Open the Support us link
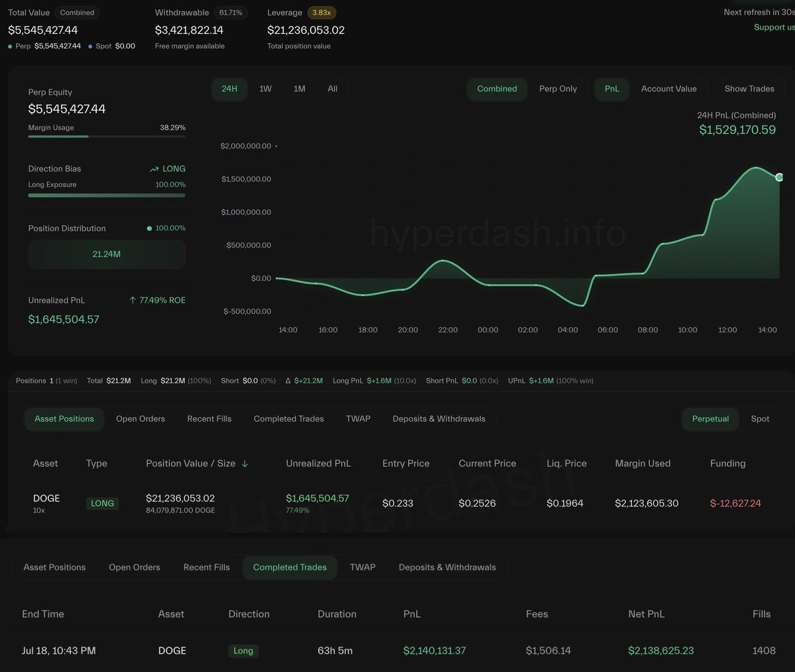The width and height of the screenshot is (795, 672). coord(774,27)
